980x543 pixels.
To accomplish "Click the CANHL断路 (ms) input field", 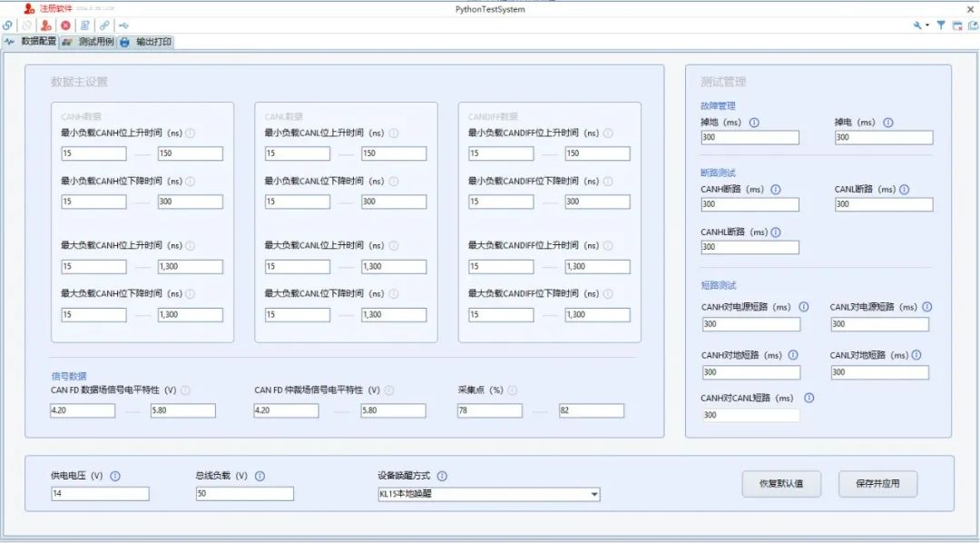I will click(x=750, y=247).
